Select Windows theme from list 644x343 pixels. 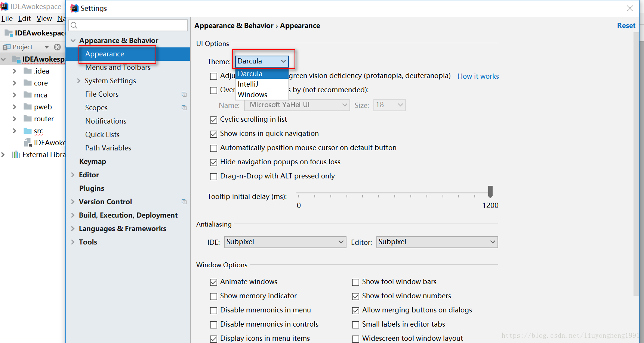coord(262,94)
